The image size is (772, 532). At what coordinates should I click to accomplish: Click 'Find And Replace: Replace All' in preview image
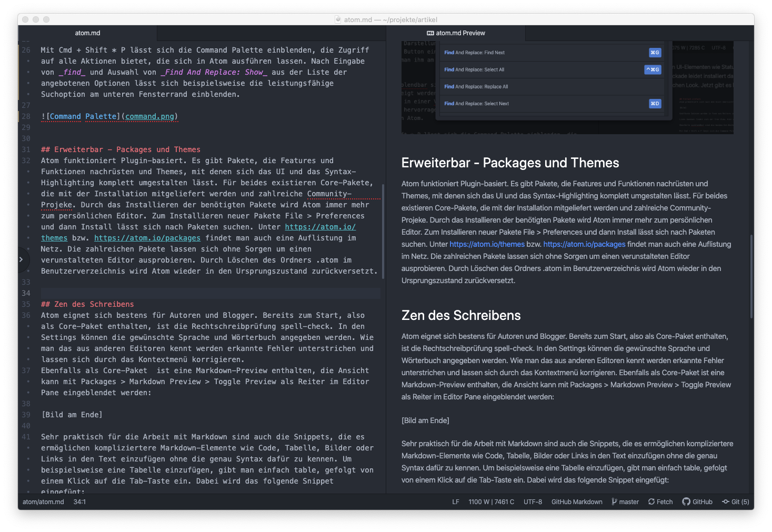[476, 86]
